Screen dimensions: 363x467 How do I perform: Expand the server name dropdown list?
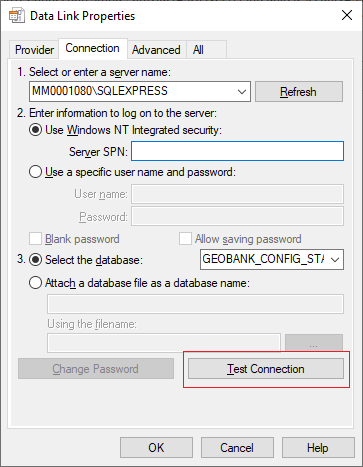tap(242, 92)
